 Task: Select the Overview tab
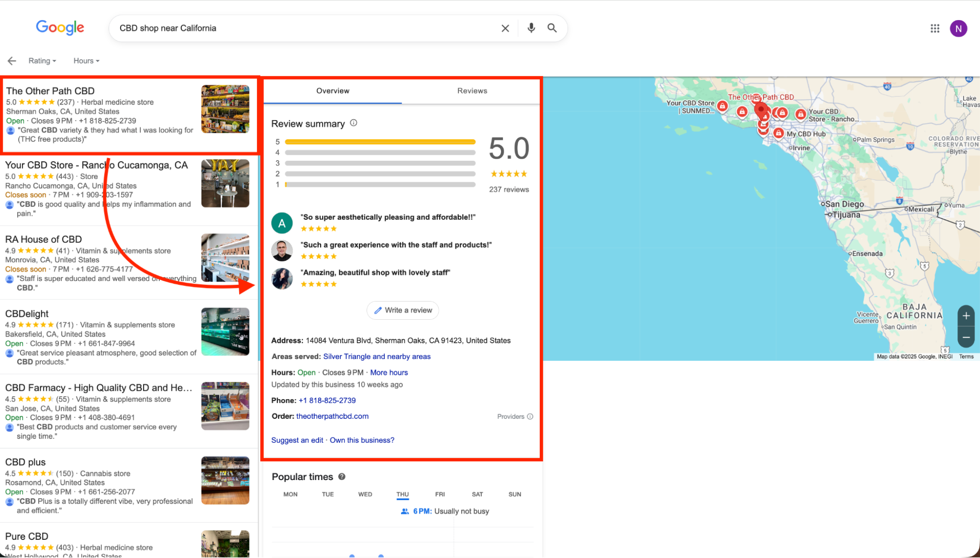(x=333, y=91)
